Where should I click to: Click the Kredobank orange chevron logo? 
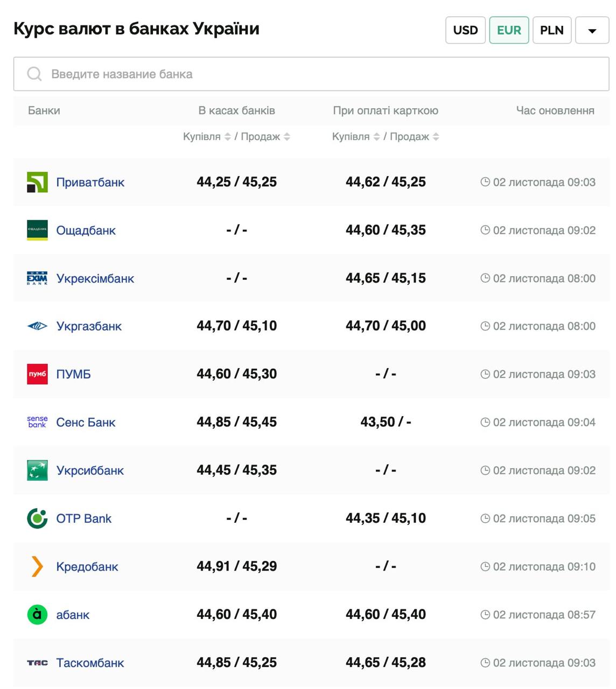[37, 566]
